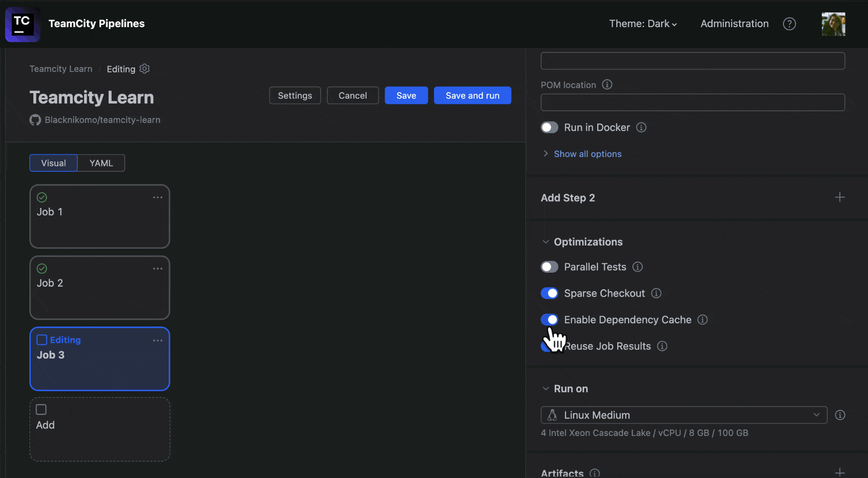The image size is (868, 478).
Task: Click the TeamCity logo
Action: pos(23,24)
